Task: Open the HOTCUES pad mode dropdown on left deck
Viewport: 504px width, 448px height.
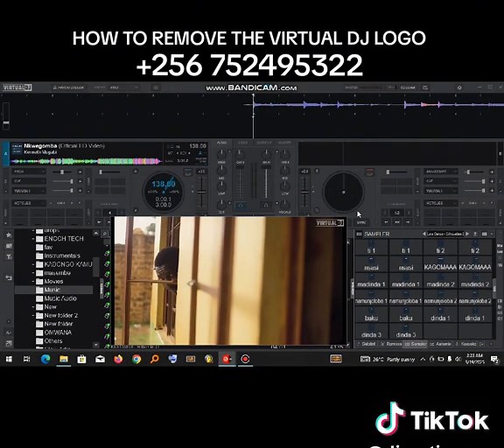Action: click(x=29, y=203)
